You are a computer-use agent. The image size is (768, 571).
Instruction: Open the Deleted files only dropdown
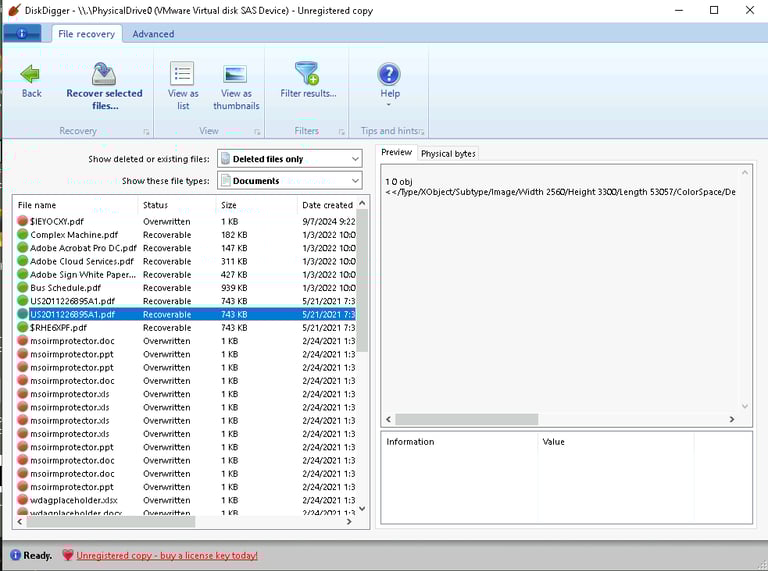(x=290, y=159)
